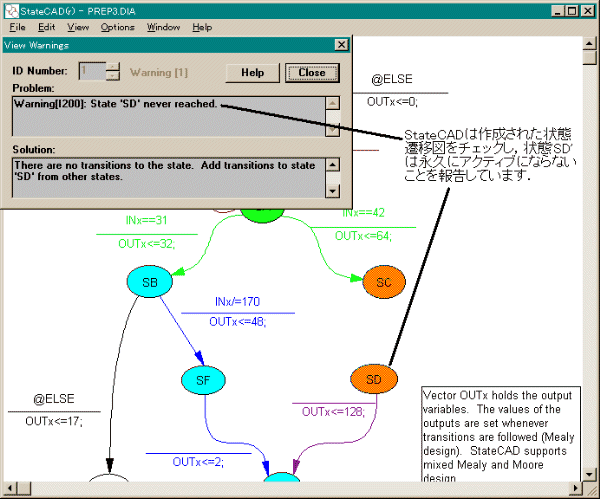The width and height of the screenshot is (600, 499).
Task: Increase ID Number with spinner up arrow
Action: pyautogui.click(x=113, y=67)
